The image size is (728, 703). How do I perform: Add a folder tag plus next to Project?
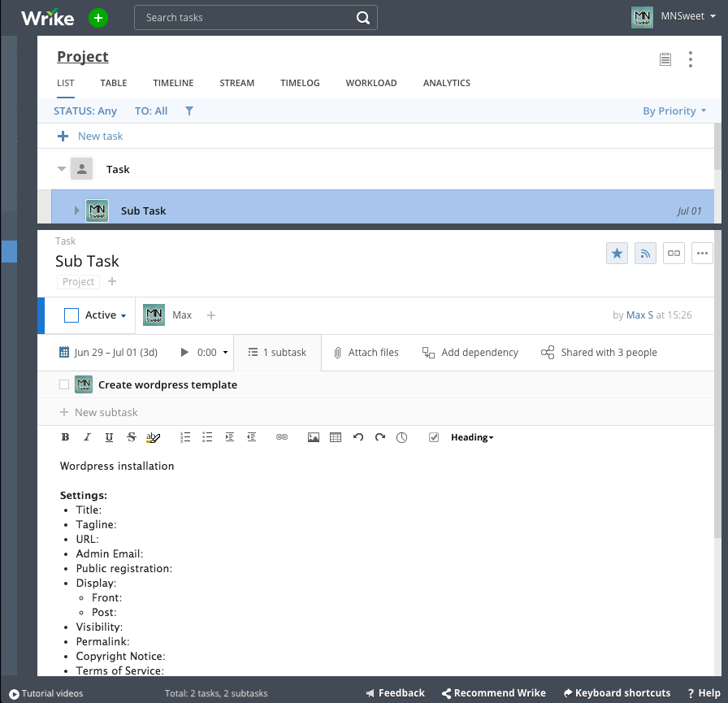click(x=112, y=281)
